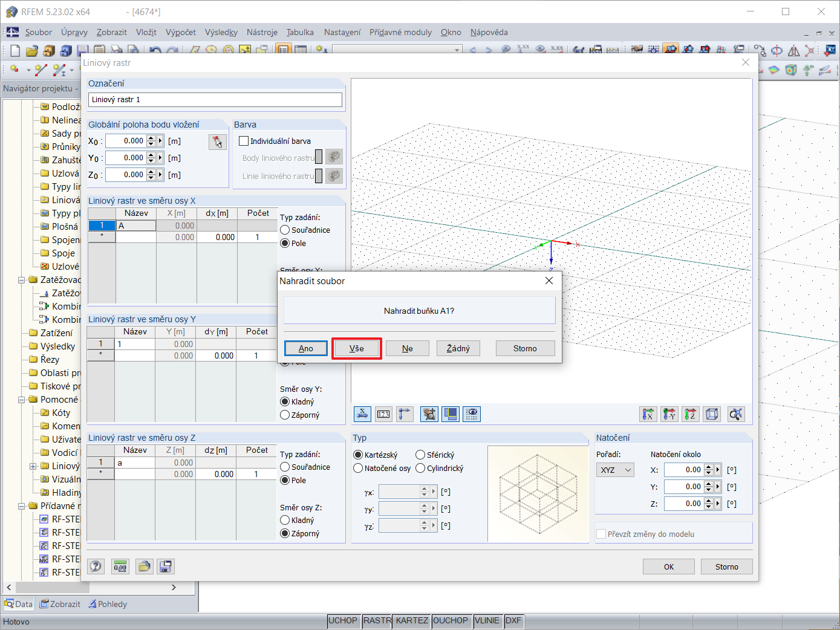Click the save settings floppy disk icon
This screenshot has height=630, width=840.
(x=166, y=567)
